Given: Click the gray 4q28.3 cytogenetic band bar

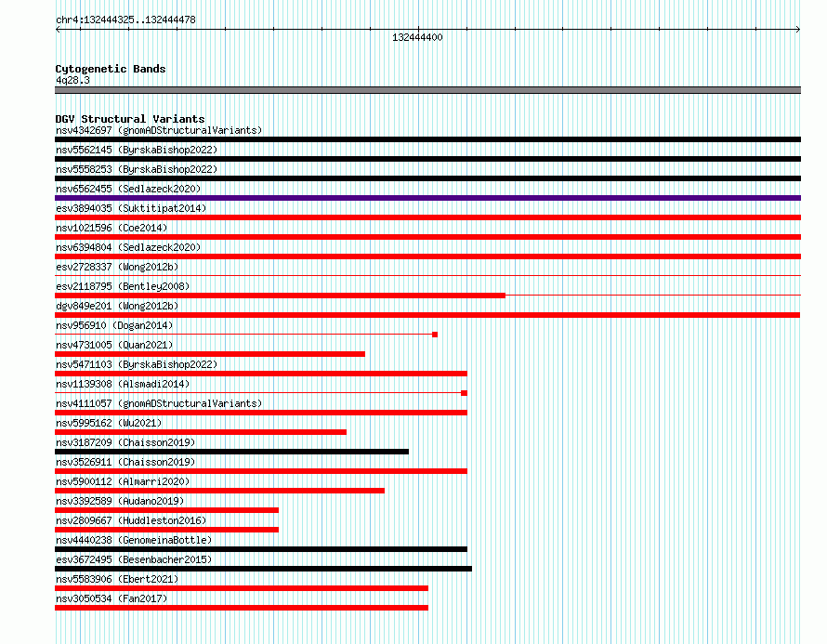Looking at the screenshot, I should (x=427, y=90).
